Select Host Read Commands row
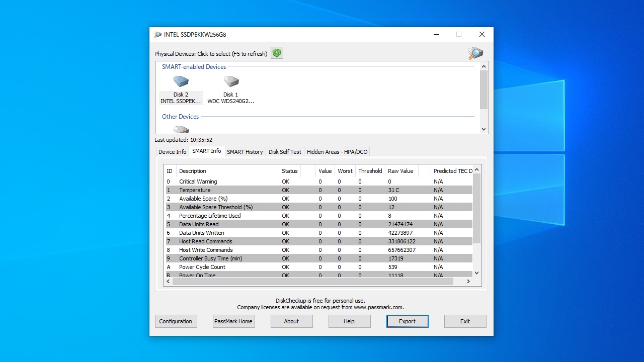Screen dimensions: 644x362 (319, 241)
